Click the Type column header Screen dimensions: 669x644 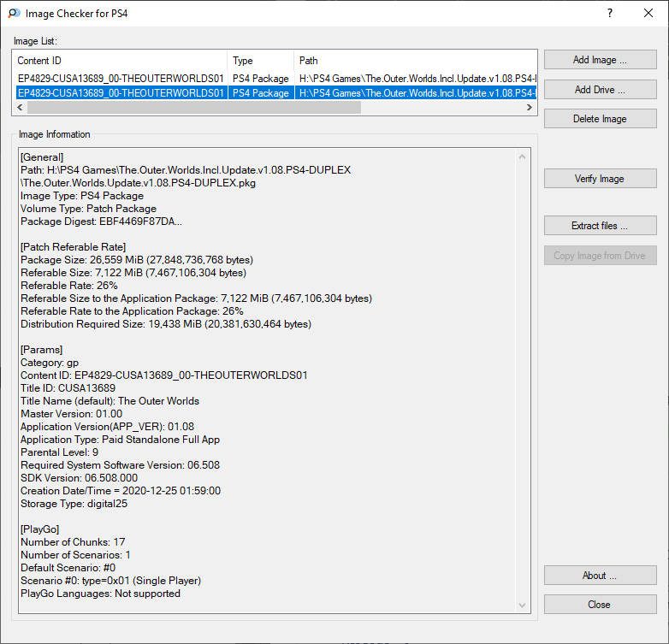coord(261,61)
